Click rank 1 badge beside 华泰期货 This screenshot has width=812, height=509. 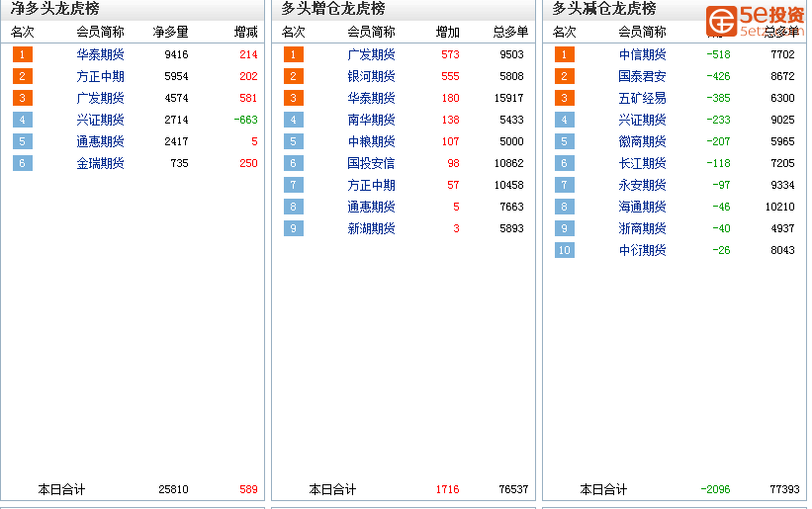tap(23, 54)
